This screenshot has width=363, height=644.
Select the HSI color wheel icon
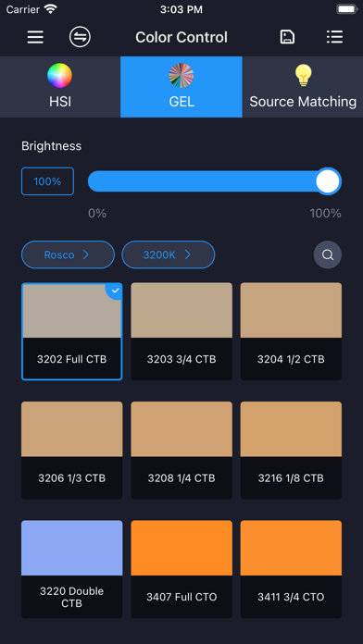[x=59, y=76]
